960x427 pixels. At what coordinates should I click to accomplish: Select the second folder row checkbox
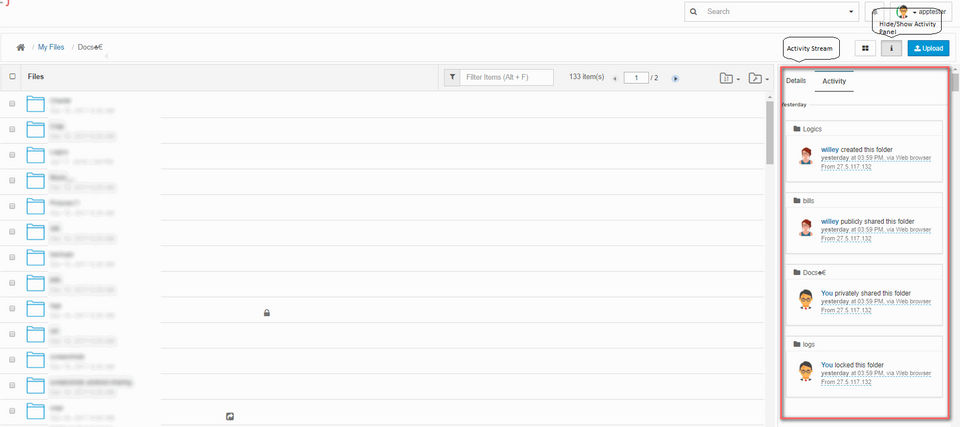click(x=13, y=128)
